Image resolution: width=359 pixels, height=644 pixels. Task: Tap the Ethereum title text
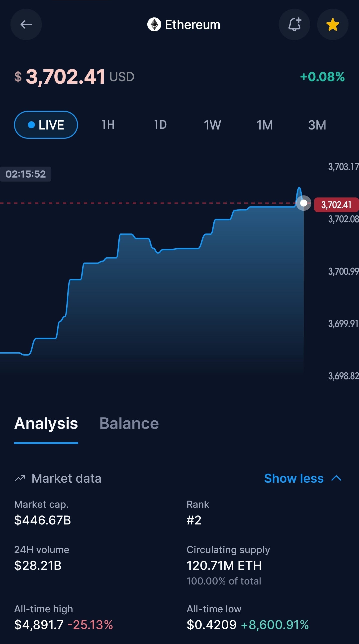(192, 25)
